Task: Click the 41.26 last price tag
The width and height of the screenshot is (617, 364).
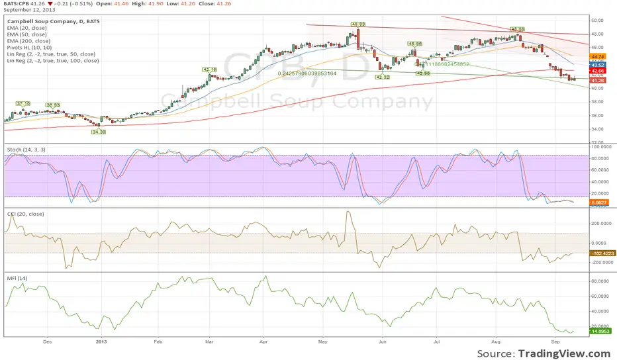Action: tap(598, 80)
